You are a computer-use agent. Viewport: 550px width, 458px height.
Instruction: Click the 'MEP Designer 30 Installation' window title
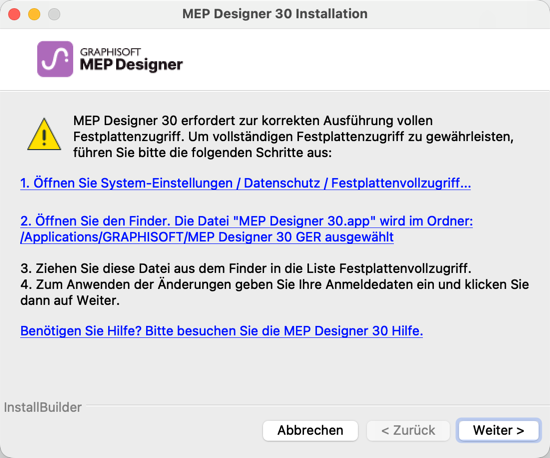point(275,14)
